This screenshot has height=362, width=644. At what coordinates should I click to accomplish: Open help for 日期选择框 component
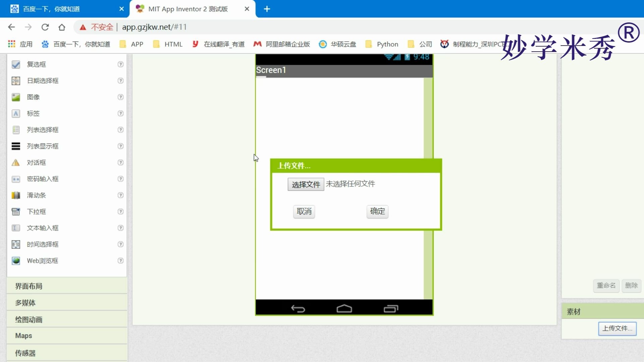pyautogui.click(x=120, y=81)
